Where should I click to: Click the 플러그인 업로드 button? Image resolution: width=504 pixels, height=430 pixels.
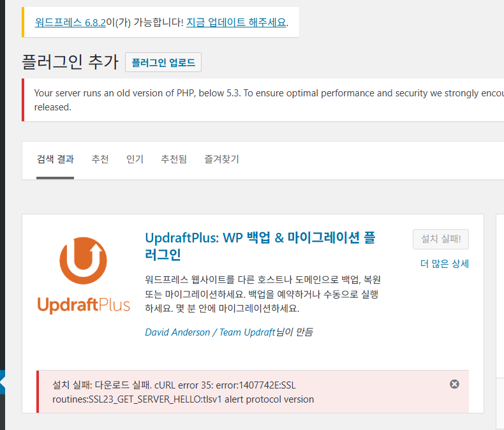[x=163, y=63]
